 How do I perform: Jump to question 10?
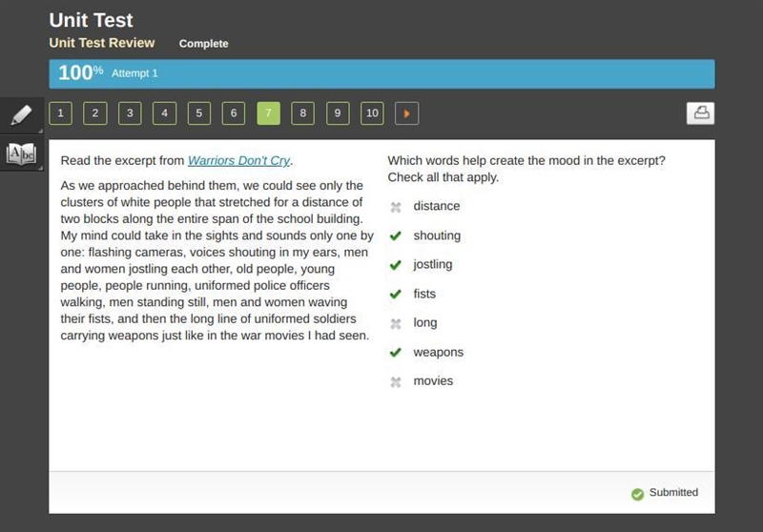(x=372, y=113)
